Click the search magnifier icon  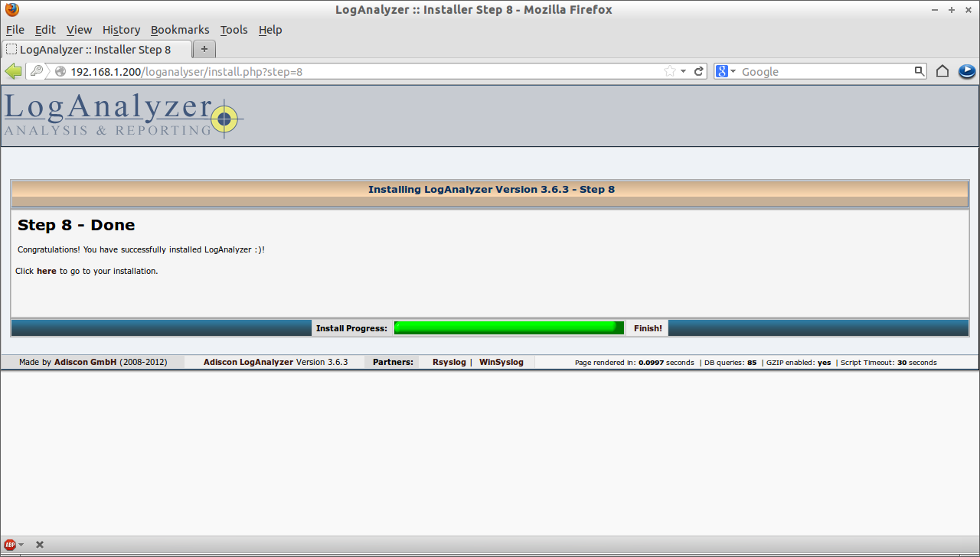point(920,71)
